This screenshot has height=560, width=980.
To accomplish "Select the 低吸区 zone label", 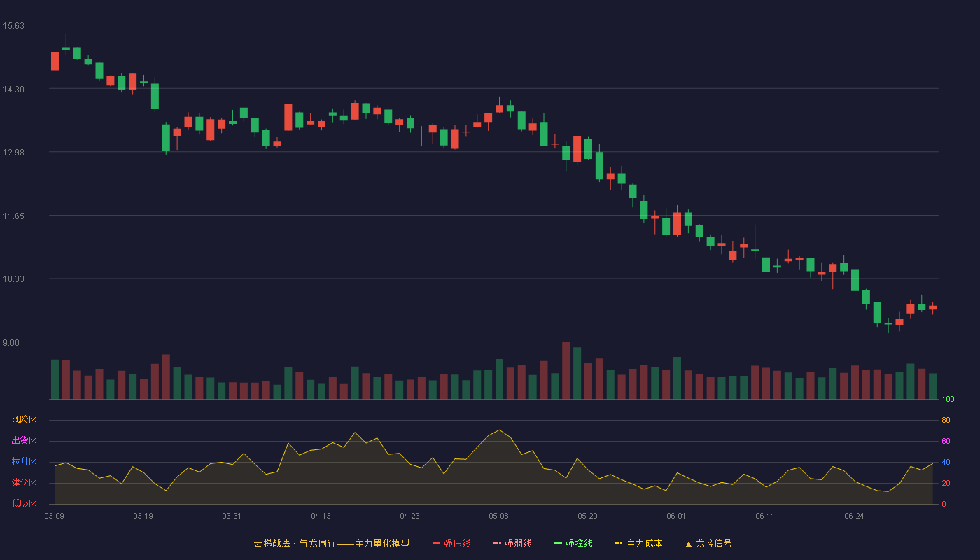I will [24, 503].
